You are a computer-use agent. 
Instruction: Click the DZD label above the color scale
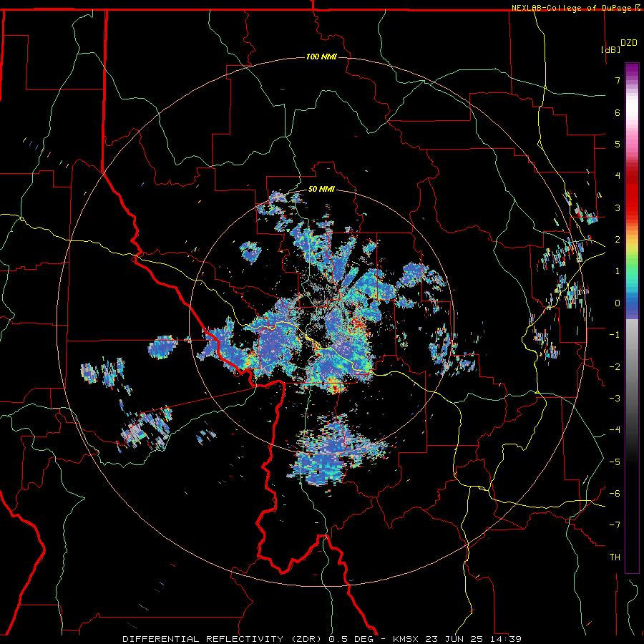pyautogui.click(x=629, y=43)
